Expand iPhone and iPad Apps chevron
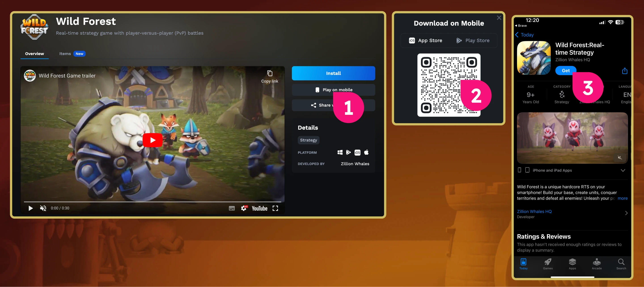The image size is (644, 287). (x=623, y=170)
